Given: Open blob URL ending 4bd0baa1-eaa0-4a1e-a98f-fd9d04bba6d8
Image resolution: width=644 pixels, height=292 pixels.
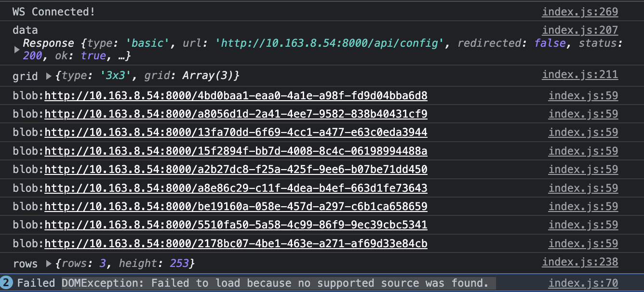Looking at the screenshot, I should tap(236, 96).
